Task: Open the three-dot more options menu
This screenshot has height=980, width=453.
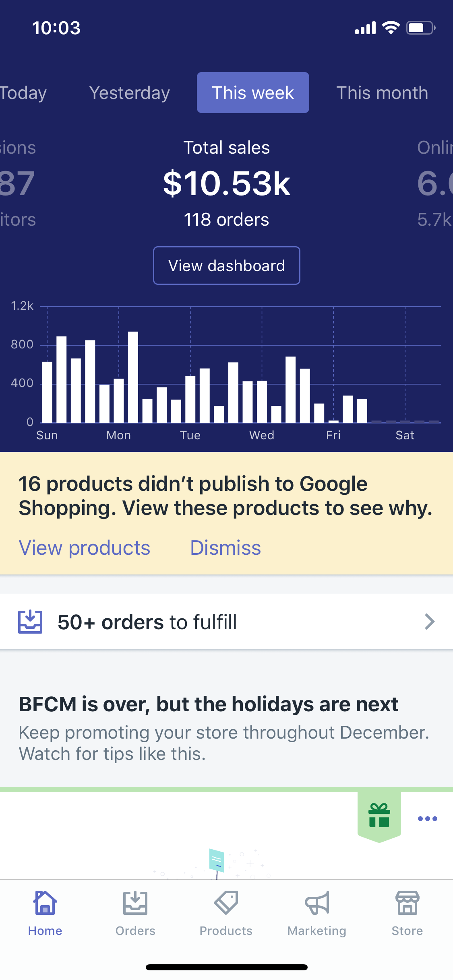Action: [x=427, y=819]
